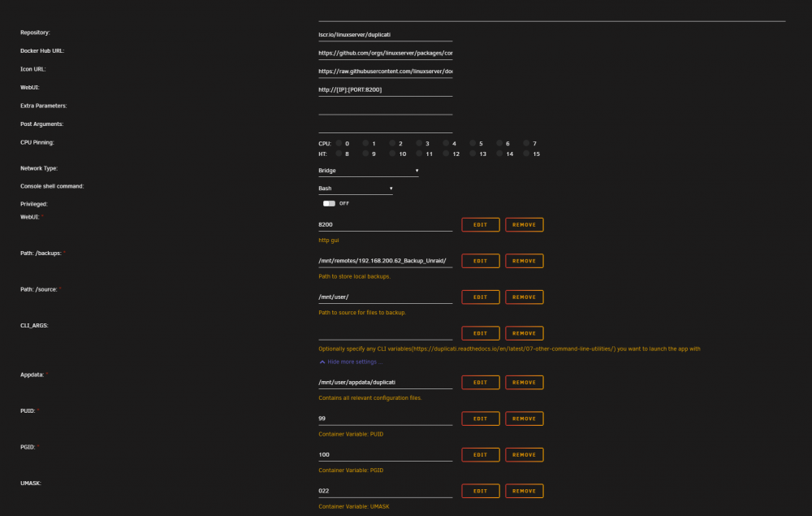Select the 'Path to store local backups.' description
812x516 pixels.
coord(355,276)
